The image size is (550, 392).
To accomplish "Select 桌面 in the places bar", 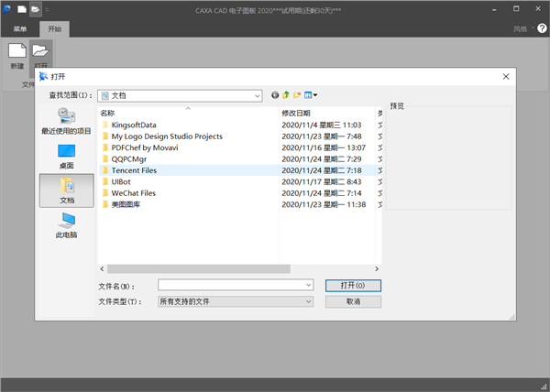I will 66,157.
